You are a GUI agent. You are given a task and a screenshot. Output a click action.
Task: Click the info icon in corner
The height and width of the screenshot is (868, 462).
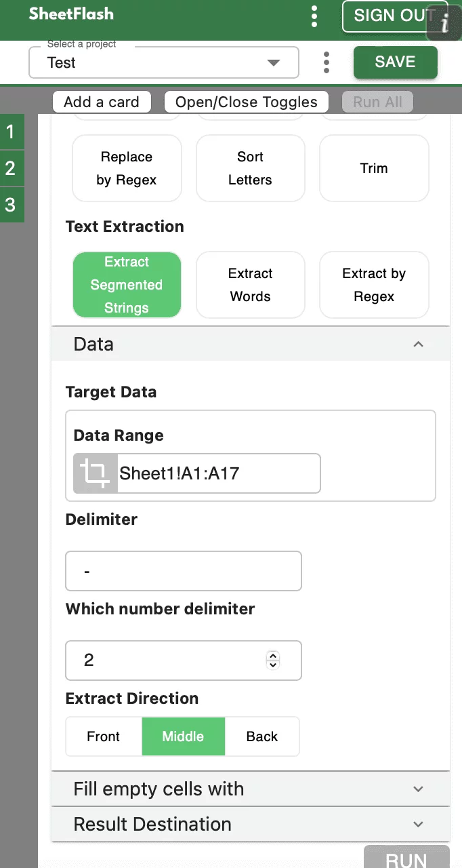click(x=445, y=24)
